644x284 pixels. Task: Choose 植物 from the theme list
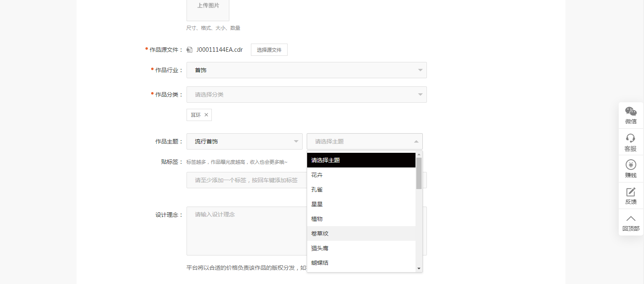click(361, 219)
